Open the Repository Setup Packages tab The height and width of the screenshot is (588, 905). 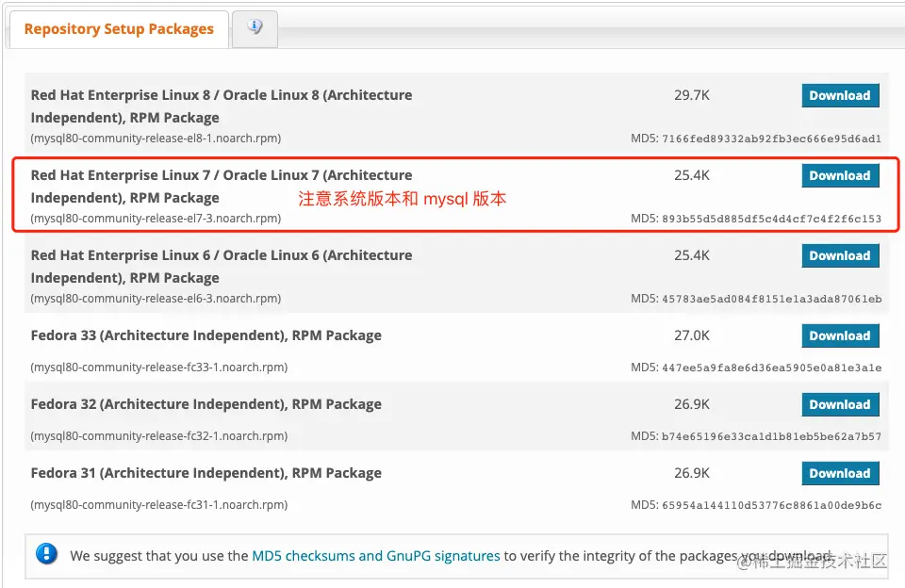119,29
